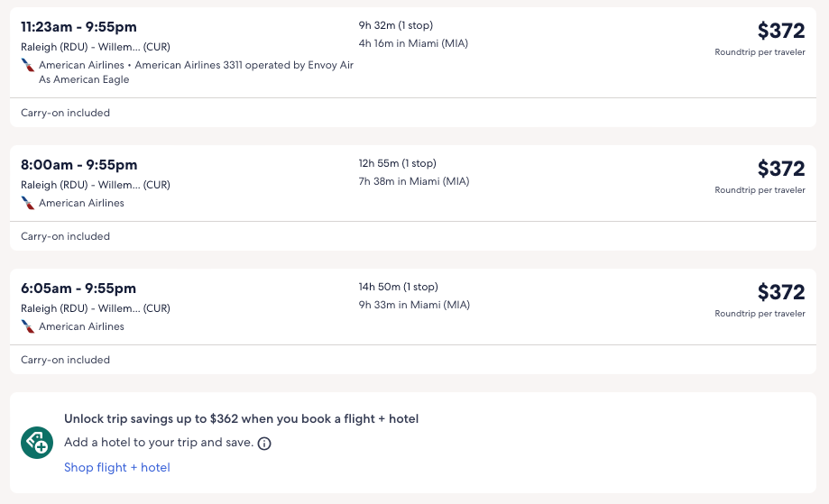The height and width of the screenshot is (504, 829).
Task: Click Carry-on included under the 11:23am flight
Action: coord(65,113)
